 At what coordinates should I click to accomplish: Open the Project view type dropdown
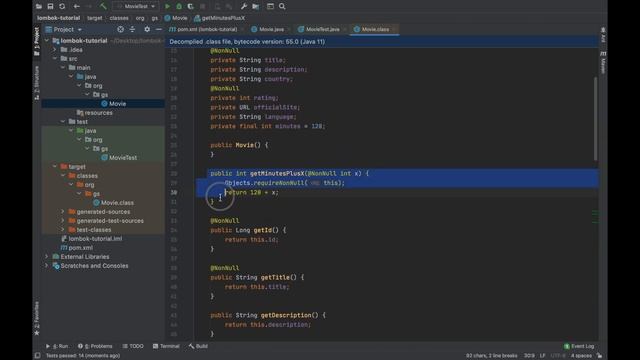tap(80, 30)
